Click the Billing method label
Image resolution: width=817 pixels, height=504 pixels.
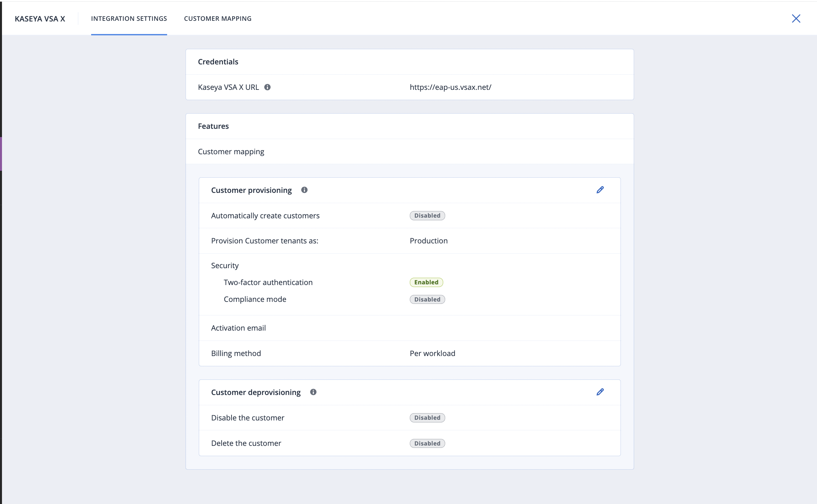(236, 353)
